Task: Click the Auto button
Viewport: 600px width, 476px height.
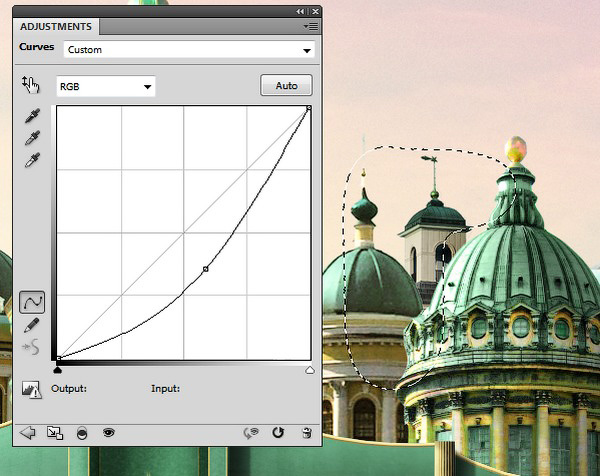Action: point(286,86)
